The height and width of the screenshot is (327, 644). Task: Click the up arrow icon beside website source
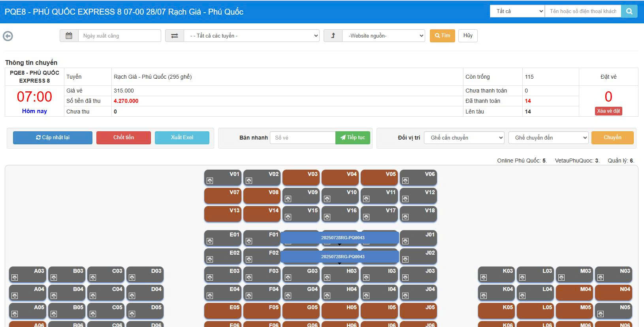[x=333, y=36]
